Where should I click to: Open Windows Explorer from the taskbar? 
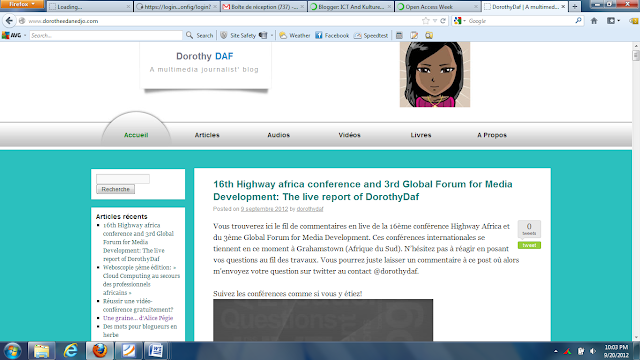pos(41,351)
